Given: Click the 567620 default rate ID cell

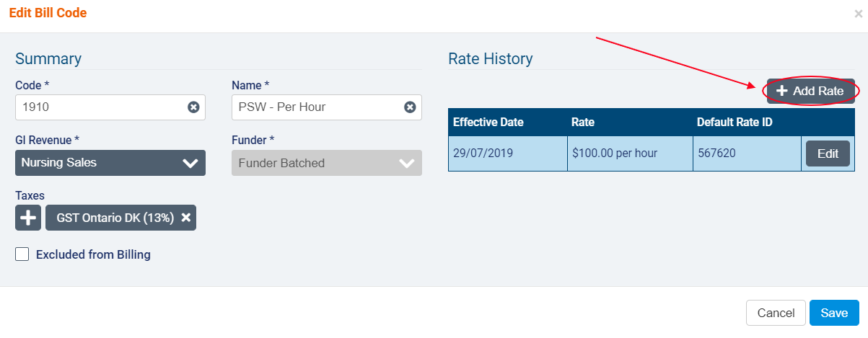Looking at the screenshot, I should tap(718, 154).
